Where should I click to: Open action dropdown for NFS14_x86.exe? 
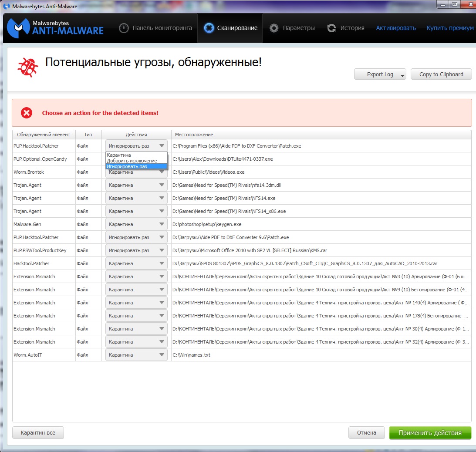coord(136,211)
